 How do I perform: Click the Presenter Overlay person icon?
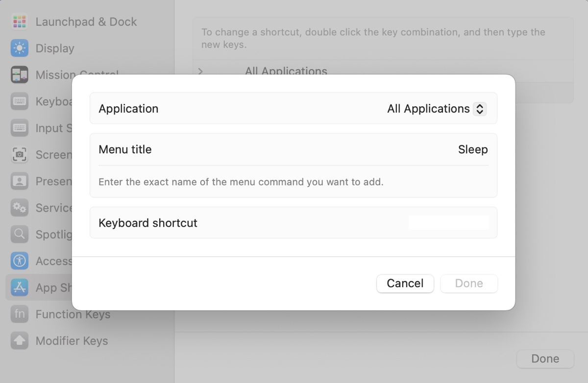click(20, 181)
